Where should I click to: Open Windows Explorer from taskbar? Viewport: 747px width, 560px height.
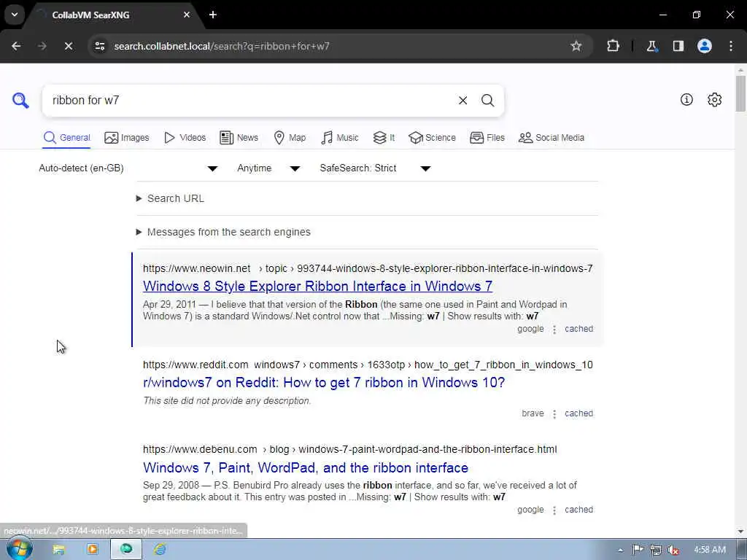tap(58, 550)
